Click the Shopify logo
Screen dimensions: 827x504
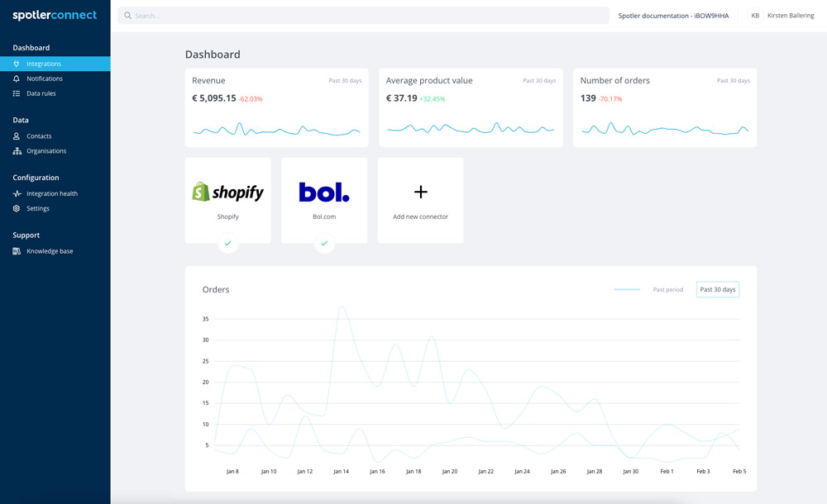coord(228,192)
